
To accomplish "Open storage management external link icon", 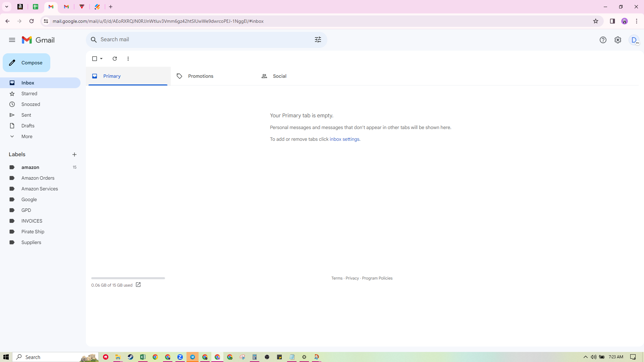I will click(138, 285).
